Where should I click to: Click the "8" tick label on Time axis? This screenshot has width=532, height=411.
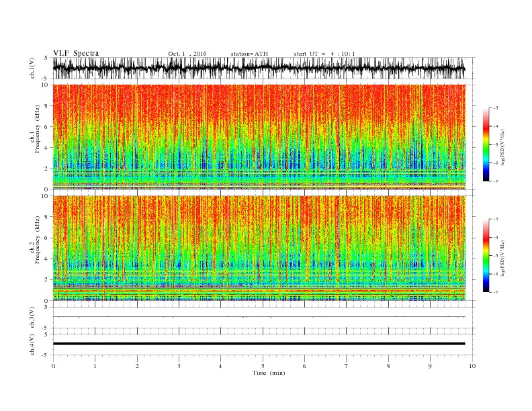(388, 366)
